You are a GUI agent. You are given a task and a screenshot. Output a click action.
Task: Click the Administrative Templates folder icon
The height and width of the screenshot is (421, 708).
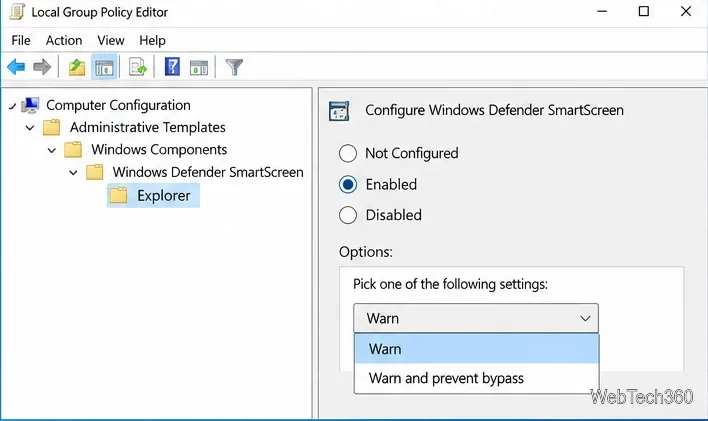[51, 127]
